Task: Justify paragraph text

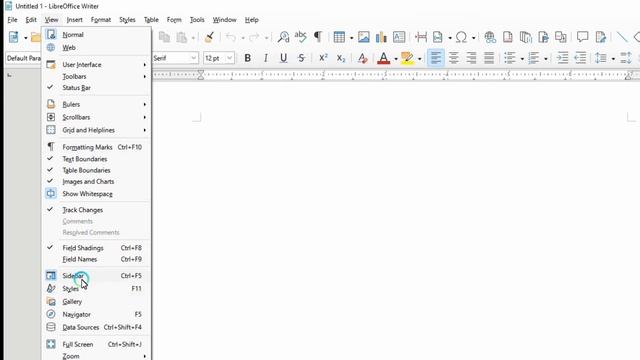Action: (489, 58)
